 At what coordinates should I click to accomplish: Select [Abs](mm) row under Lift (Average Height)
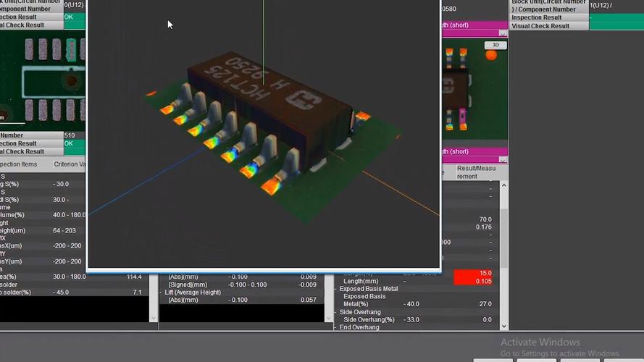(x=241, y=300)
